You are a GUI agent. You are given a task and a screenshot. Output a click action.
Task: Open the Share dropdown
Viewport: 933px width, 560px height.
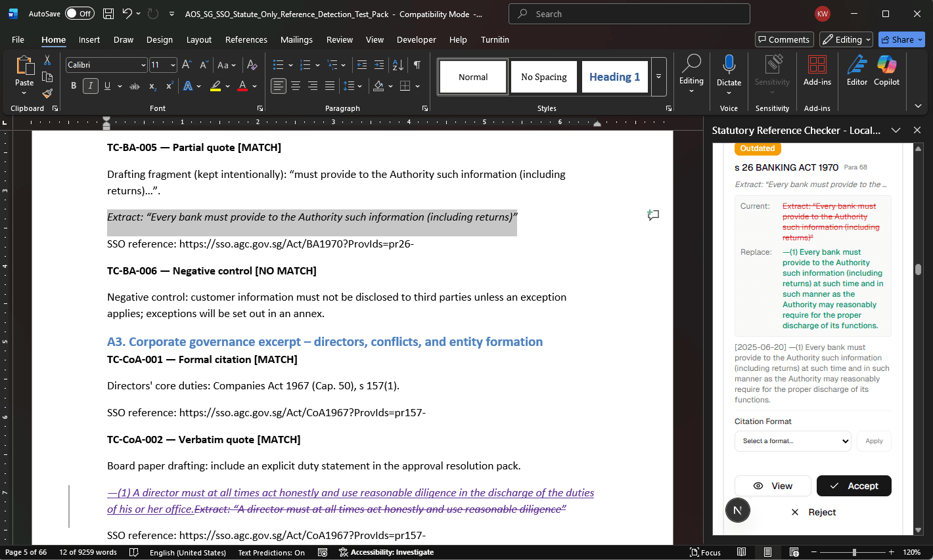(x=901, y=39)
